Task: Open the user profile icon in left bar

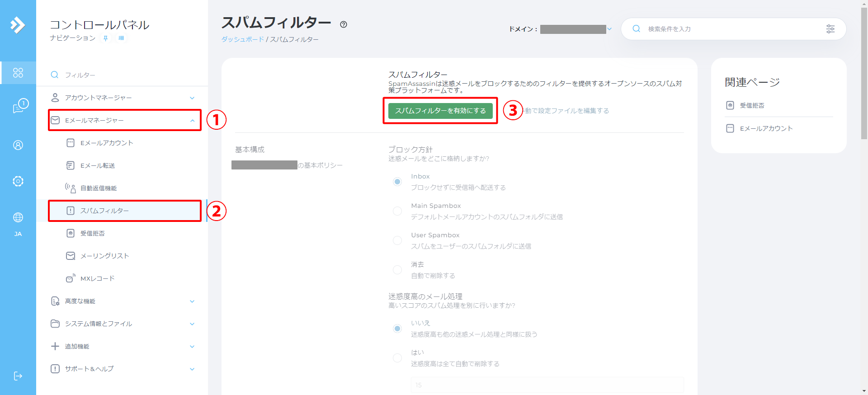Action: [x=18, y=145]
